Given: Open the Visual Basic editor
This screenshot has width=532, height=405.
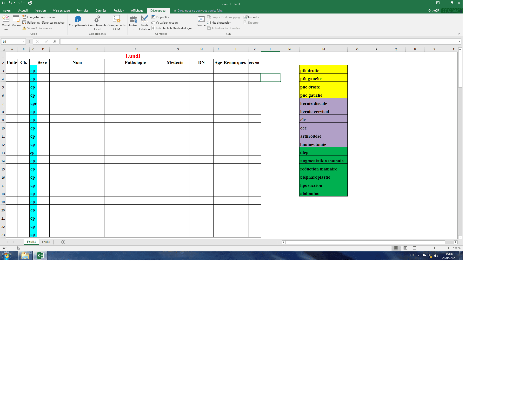Looking at the screenshot, I should 6,22.
